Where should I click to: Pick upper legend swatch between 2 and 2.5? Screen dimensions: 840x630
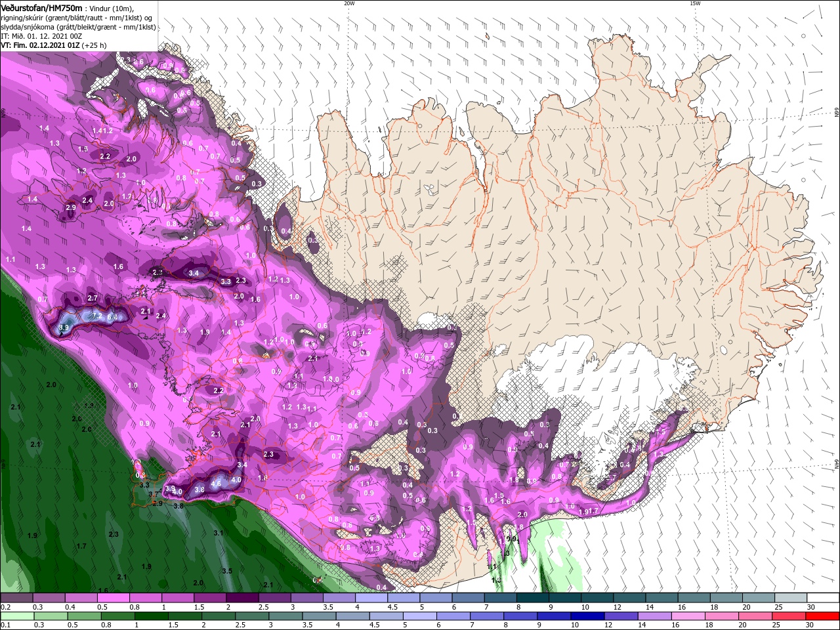[241, 598]
